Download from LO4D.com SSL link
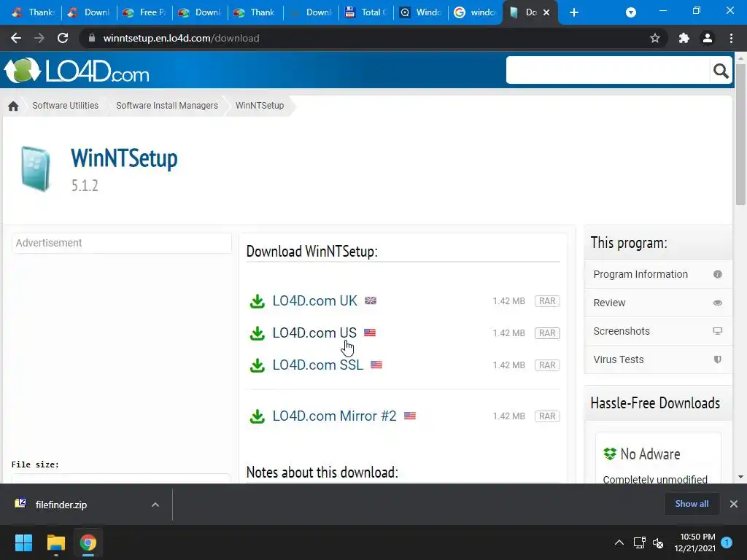This screenshot has height=560, width=747. [x=318, y=365]
